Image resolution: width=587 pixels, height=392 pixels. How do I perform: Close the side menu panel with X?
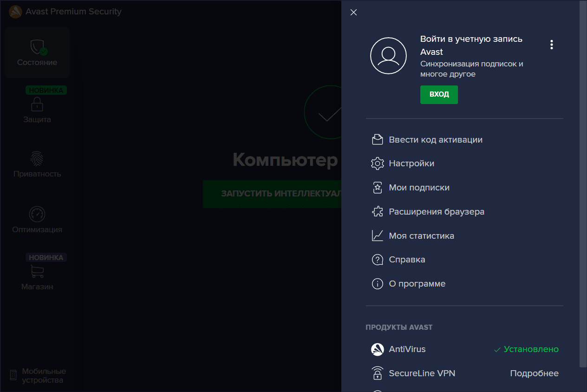(x=353, y=13)
